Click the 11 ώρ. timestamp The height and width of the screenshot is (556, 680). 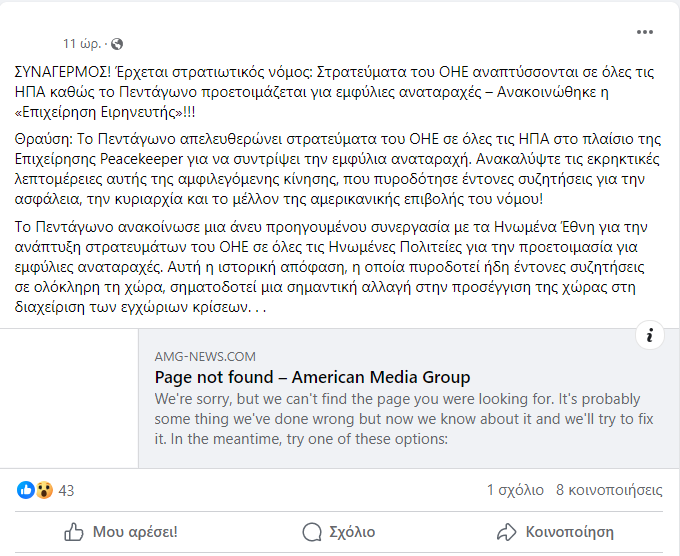pos(82,44)
